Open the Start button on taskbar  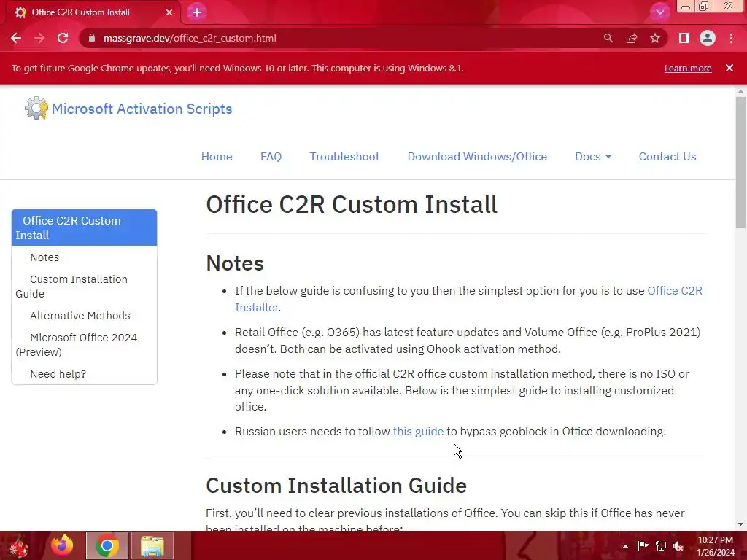(x=20, y=545)
